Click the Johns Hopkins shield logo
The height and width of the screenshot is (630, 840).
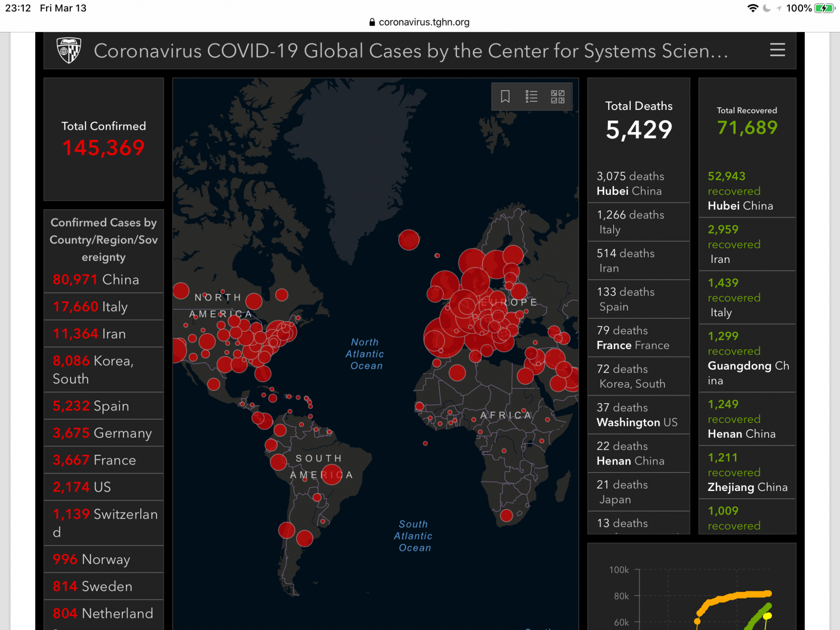(69, 50)
